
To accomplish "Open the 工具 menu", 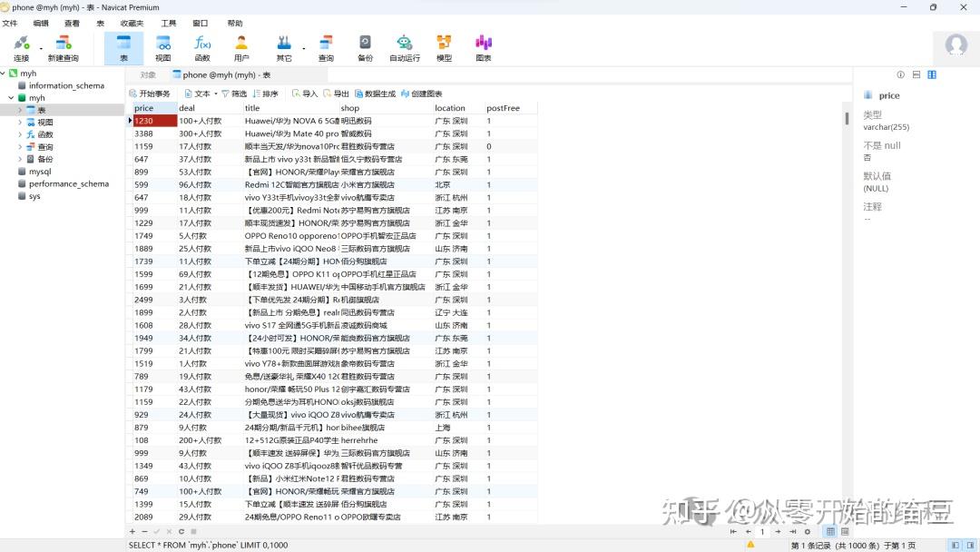I will click(x=169, y=23).
